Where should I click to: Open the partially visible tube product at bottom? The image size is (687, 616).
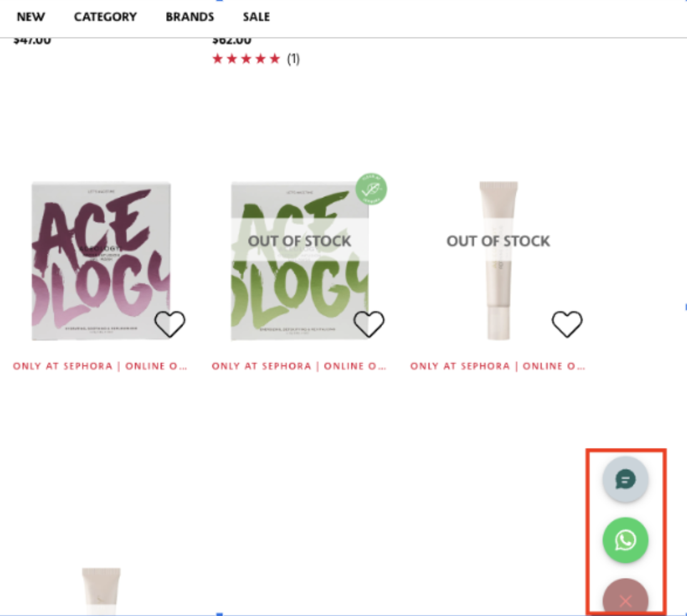tap(101, 592)
